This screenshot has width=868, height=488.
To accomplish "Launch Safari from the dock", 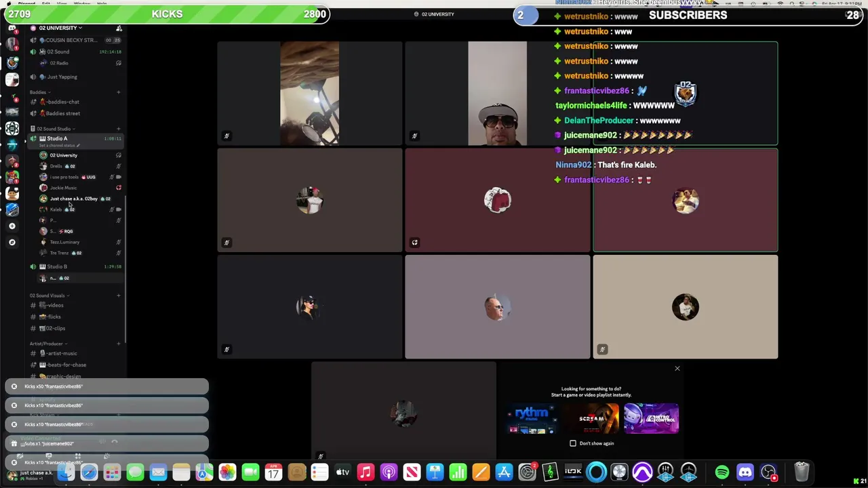I will [x=89, y=472].
